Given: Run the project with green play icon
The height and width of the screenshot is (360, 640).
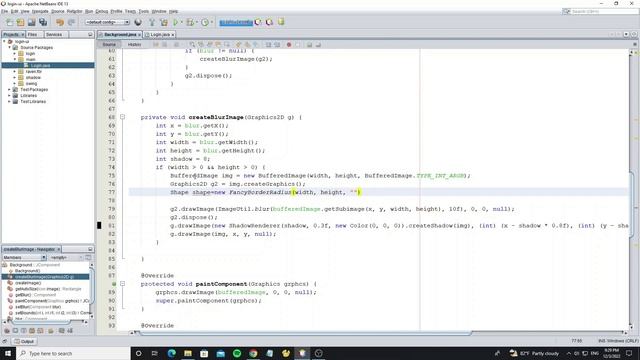Looking at the screenshot, I should click(x=176, y=22).
